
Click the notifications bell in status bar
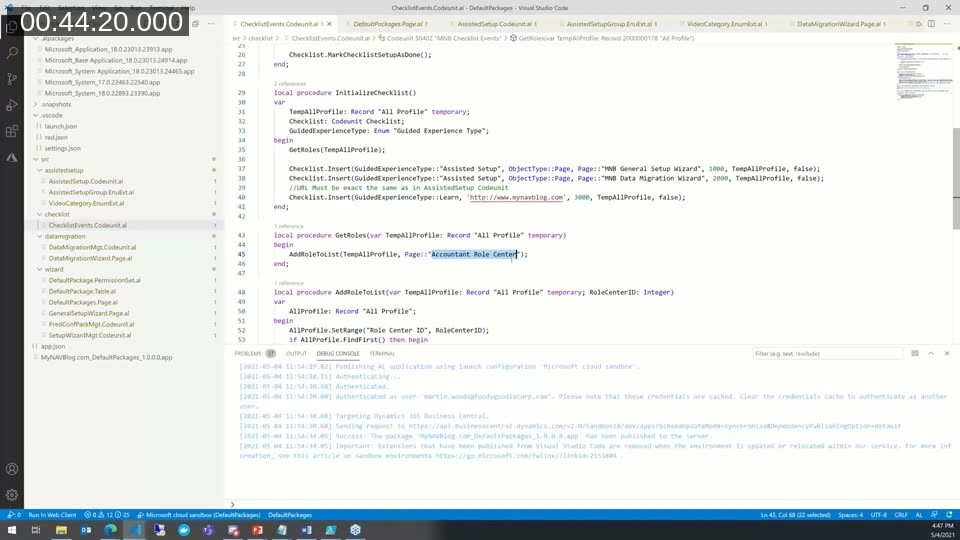coord(949,515)
